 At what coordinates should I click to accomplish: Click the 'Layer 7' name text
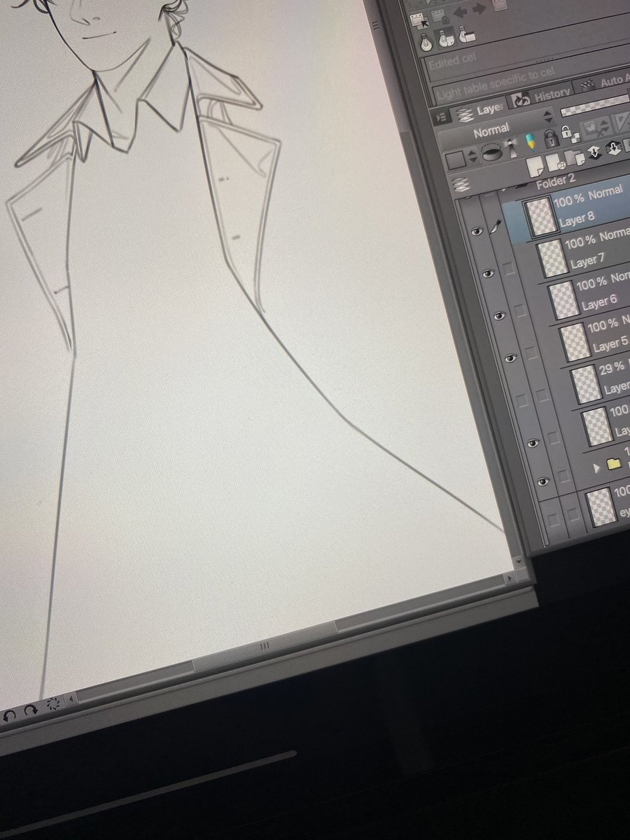pos(588,261)
